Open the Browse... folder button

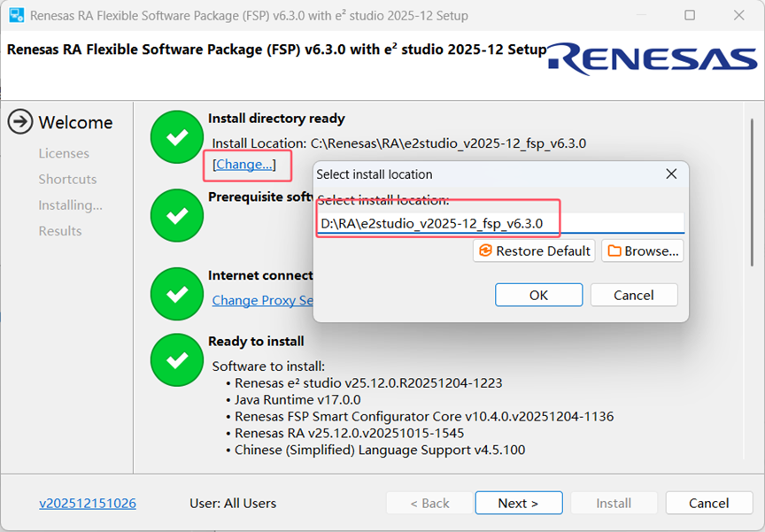tap(642, 251)
